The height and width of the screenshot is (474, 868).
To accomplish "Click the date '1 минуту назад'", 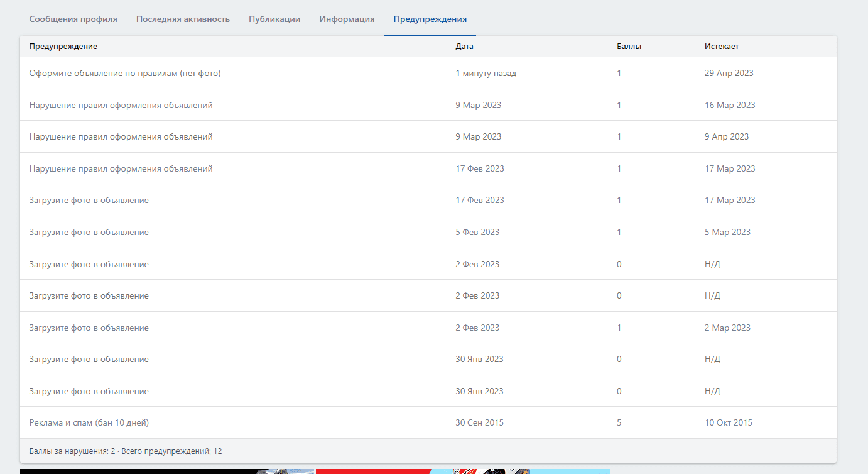I will (486, 73).
